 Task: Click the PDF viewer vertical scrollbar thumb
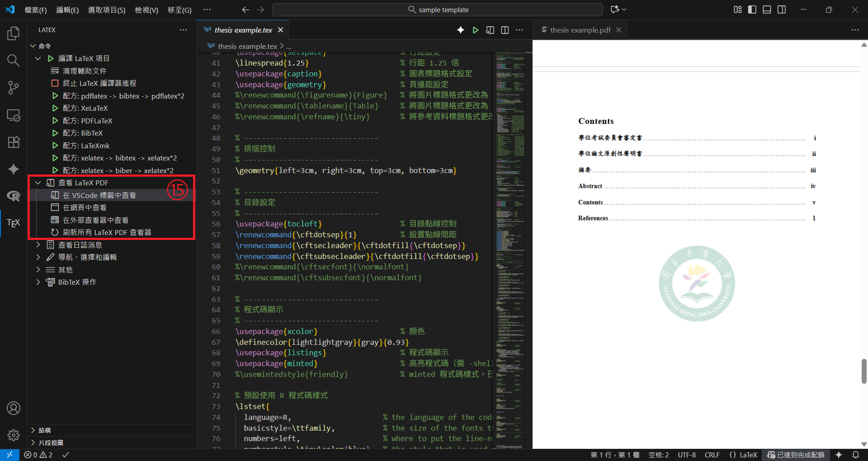(x=864, y=371)
